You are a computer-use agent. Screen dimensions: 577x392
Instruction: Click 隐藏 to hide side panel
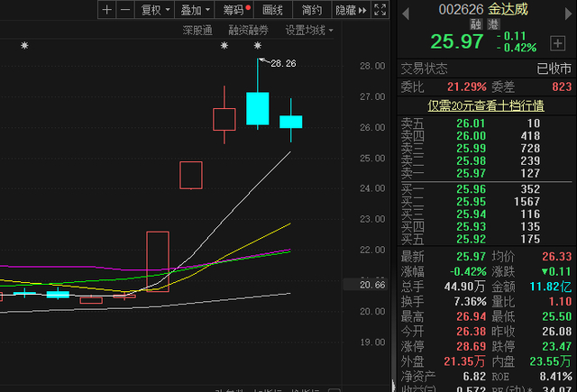tap(351, 10)
